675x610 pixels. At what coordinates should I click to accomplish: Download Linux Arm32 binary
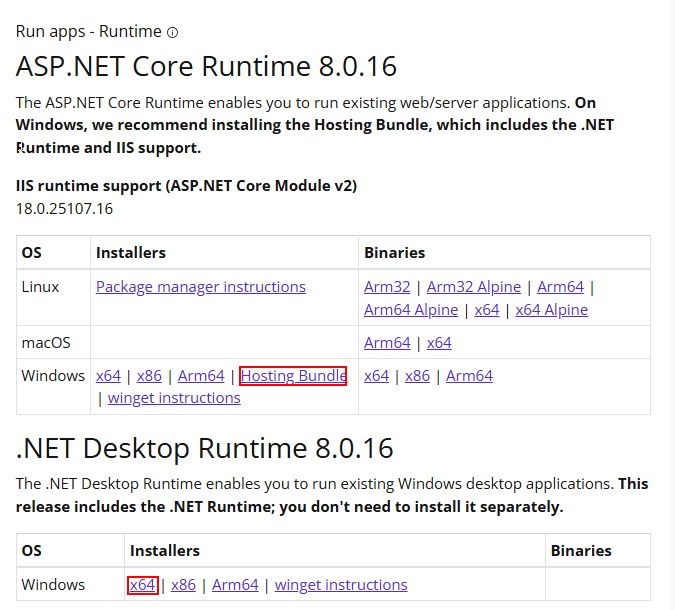click(387, 287)
